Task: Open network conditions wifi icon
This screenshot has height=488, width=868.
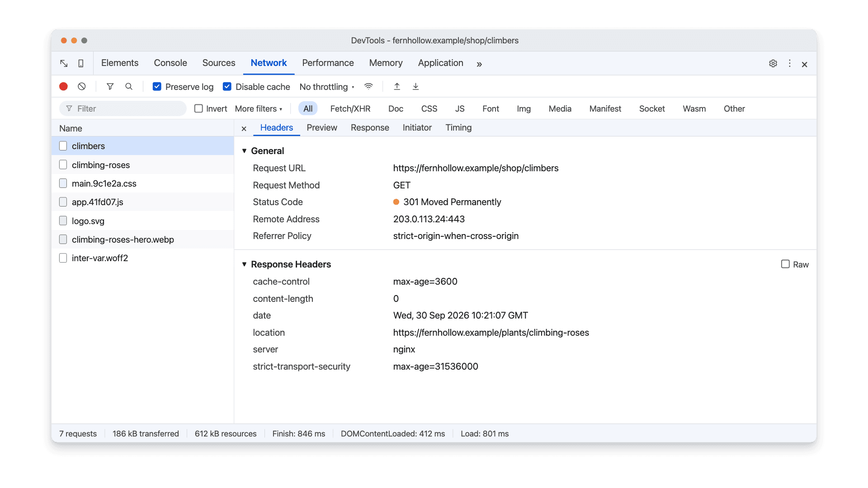Action: 368,86
